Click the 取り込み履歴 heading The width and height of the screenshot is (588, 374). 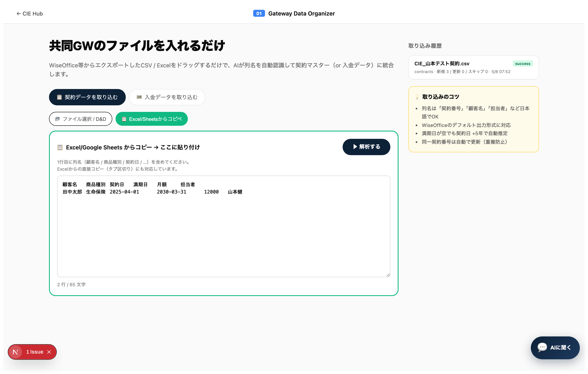click(425, 46)
